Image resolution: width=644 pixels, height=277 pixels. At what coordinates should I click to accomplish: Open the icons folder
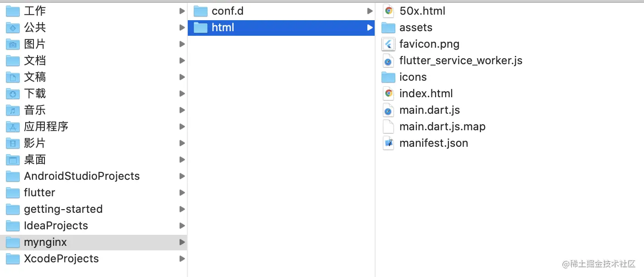point(413,77)
